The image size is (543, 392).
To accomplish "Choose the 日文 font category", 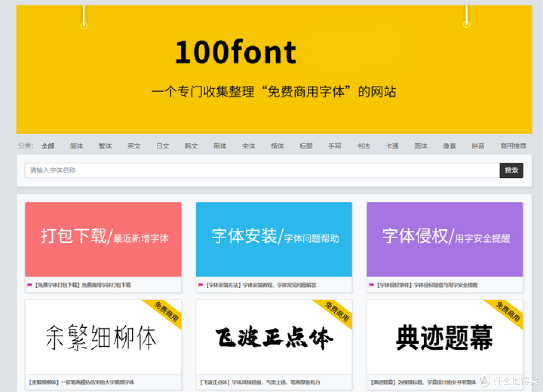I will [x=163, y=146].
